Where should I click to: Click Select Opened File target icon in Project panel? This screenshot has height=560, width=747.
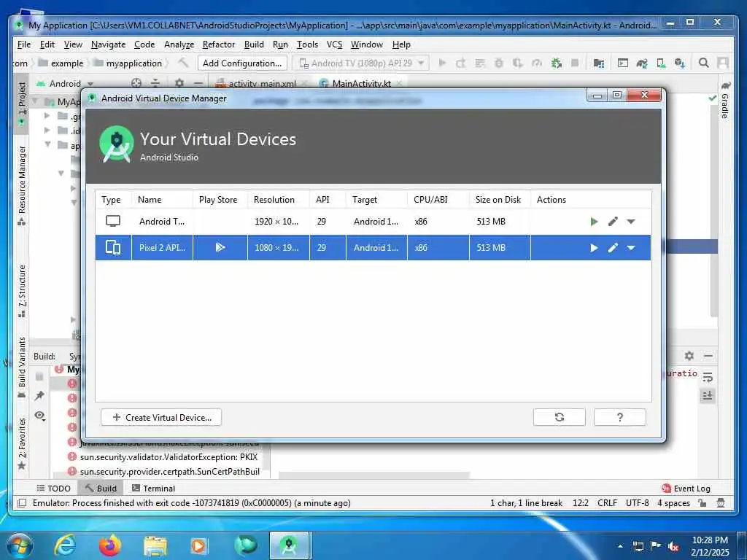click(x=136, y=83)
